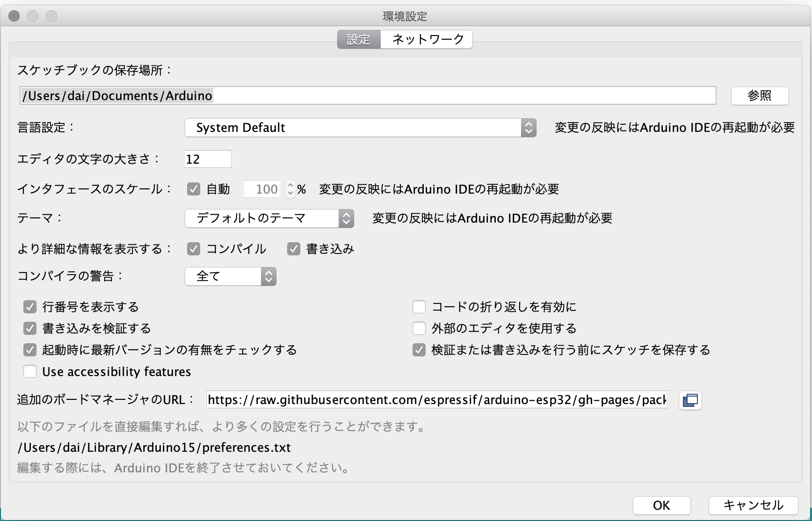Click the コンパイラの警告 label
The height and width of the screenshot is (521, 812).
click(x=71, y=276)
